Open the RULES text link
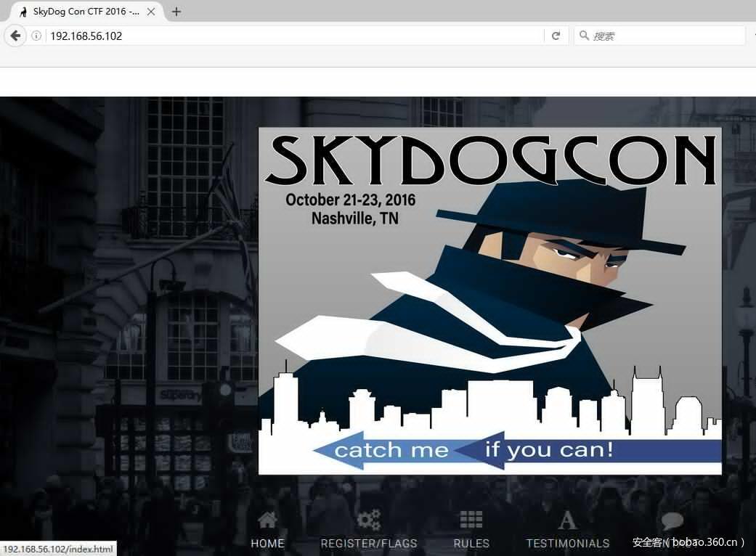The image size is (756, 556). pyautogui.click(x=471, y=543)
